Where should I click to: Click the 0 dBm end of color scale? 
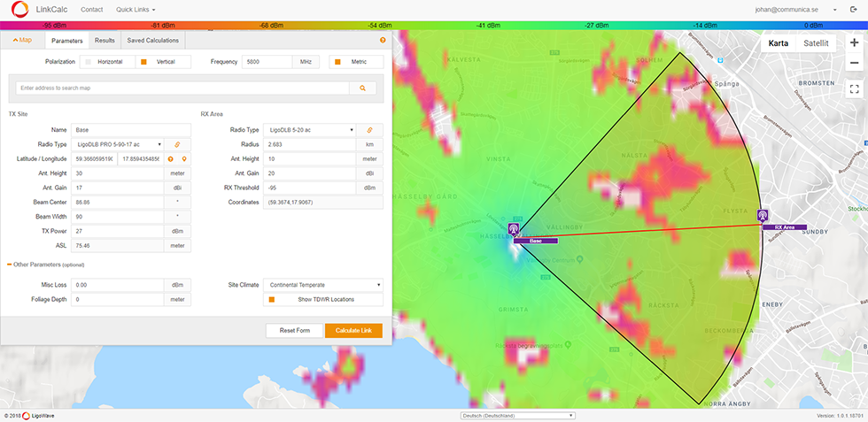click(x=814, y=26)
